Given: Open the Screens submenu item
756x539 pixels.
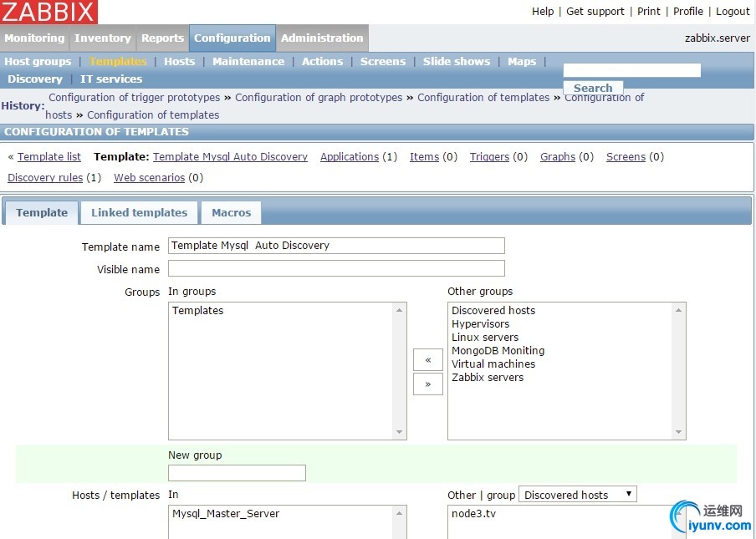Looking at the screenshot, I should pos(383,62).
